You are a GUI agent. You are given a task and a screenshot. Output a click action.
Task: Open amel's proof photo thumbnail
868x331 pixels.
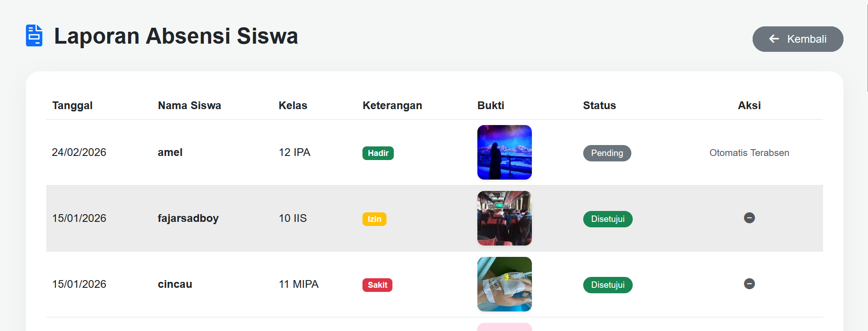tap(504, 152)
